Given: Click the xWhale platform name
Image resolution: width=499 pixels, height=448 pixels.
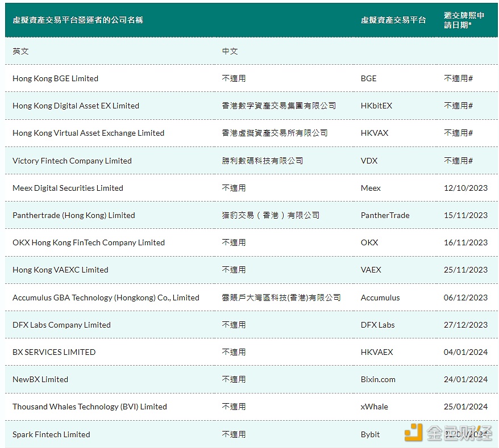Looking at the screenshot, I should 374,407.
